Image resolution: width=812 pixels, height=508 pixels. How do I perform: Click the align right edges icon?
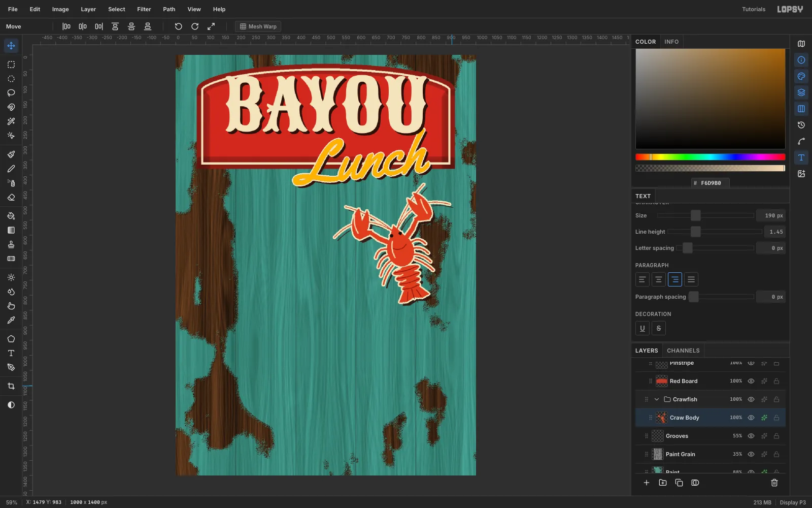[99, 26]
